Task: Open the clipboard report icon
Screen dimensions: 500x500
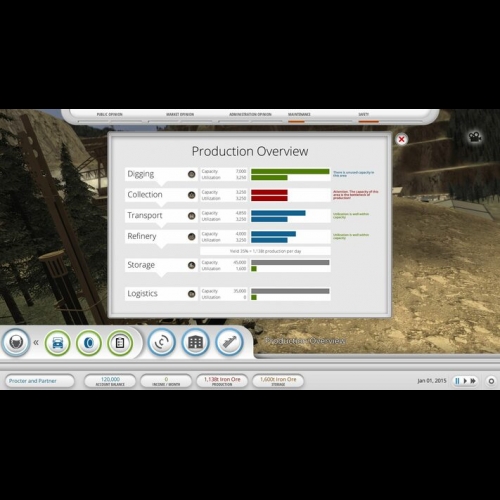Action: [120, 343]
